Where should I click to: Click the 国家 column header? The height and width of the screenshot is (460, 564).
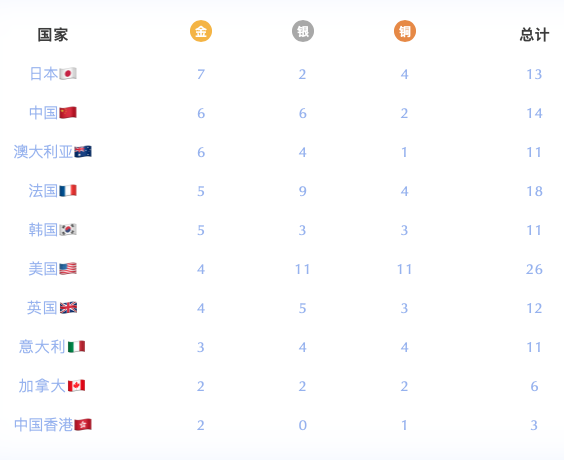[x=53, y=35]
